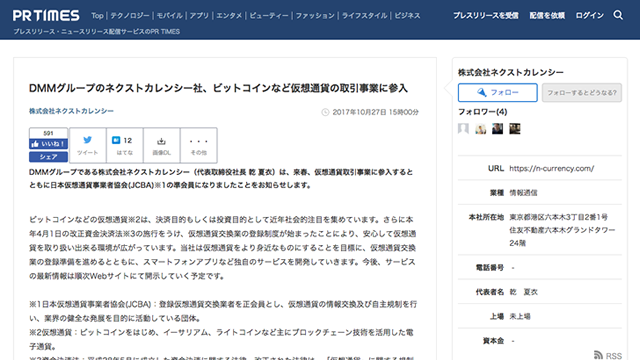Image resolution: width=640 pixels, height=360 pixels.
Task: Open the search magnifier icon
Action: pos(618,15)
